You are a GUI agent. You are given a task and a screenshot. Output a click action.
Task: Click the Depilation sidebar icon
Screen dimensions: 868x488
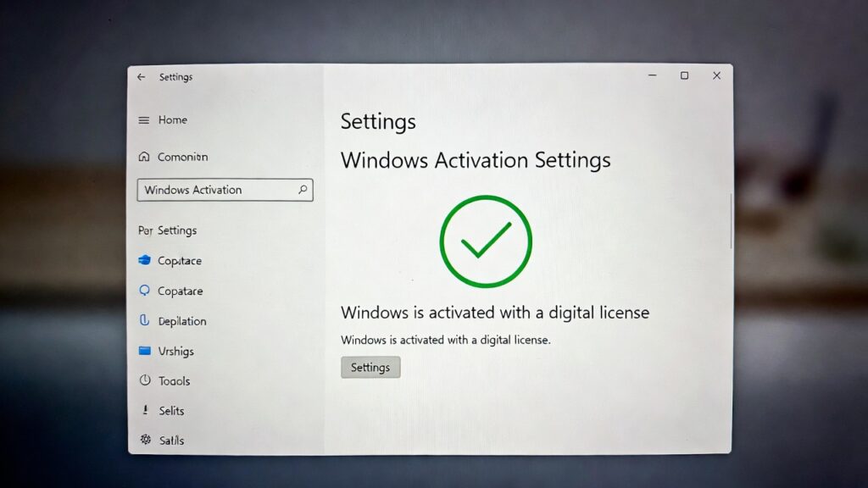coord(144,321)
